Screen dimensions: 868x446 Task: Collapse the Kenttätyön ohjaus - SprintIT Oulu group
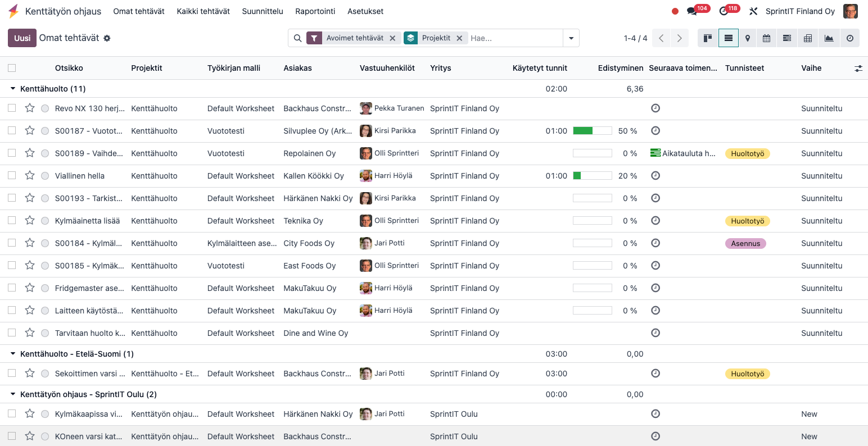pos(13,394)
